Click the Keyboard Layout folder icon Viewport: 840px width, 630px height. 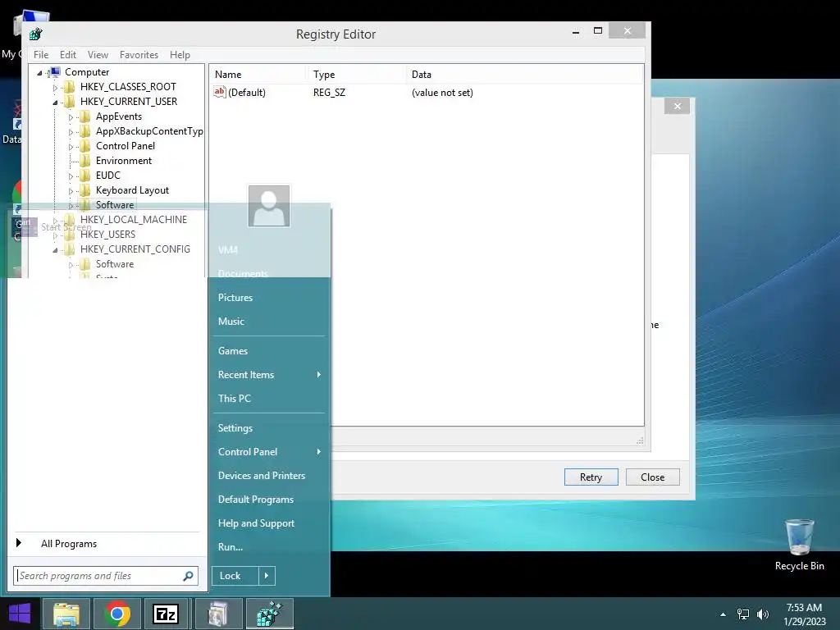coord(84,190)
